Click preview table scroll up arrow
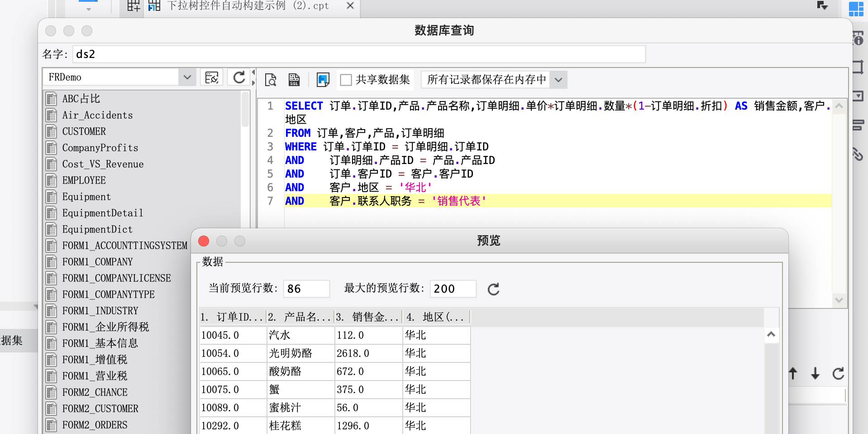 coord(771,335)
